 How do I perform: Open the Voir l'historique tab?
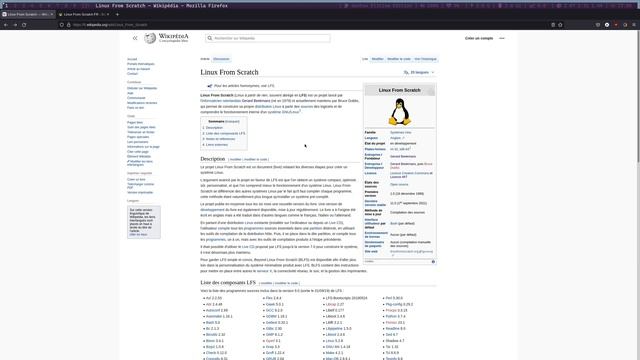click(x=425, y=59)
